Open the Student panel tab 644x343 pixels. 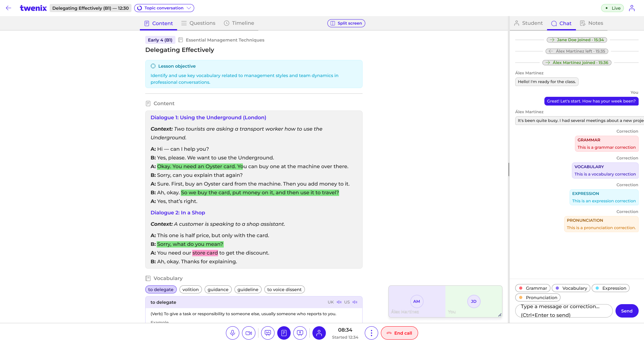click(x=528, y=23)
